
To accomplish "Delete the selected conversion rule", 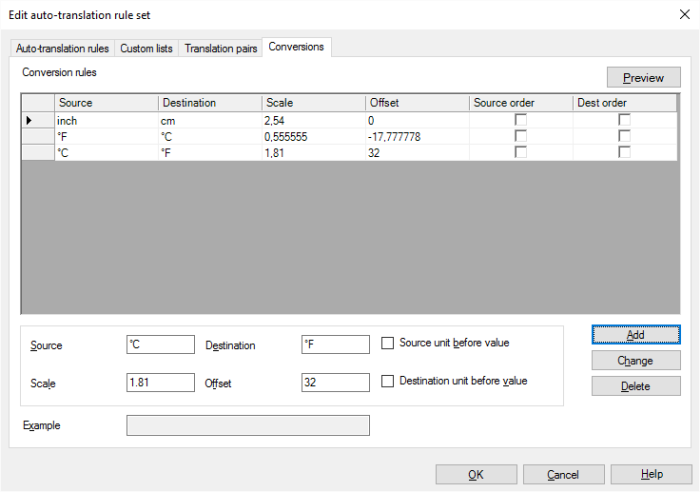I will [635, 386].
